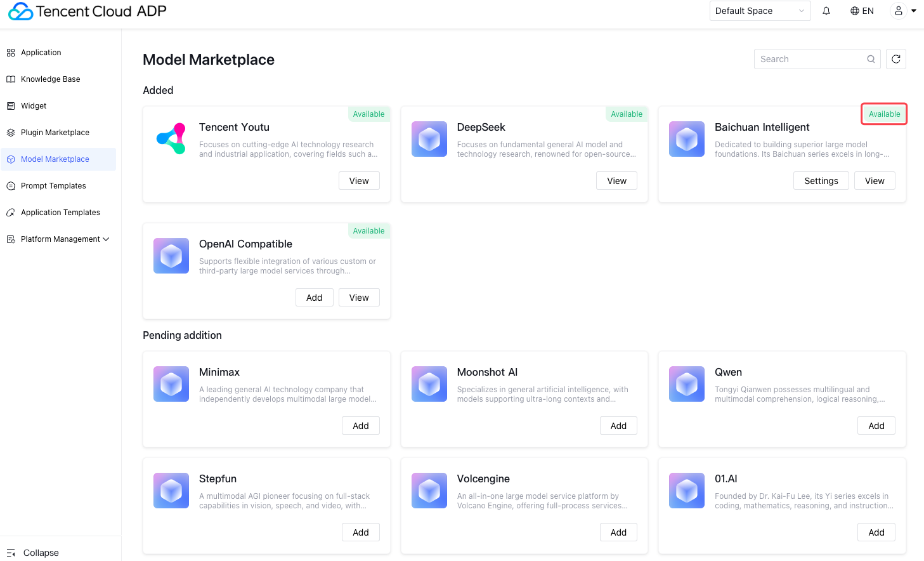Screen dimensions: 924x561
Task: Click the Baichuan Intelligent title
Action: pos(762,127)
